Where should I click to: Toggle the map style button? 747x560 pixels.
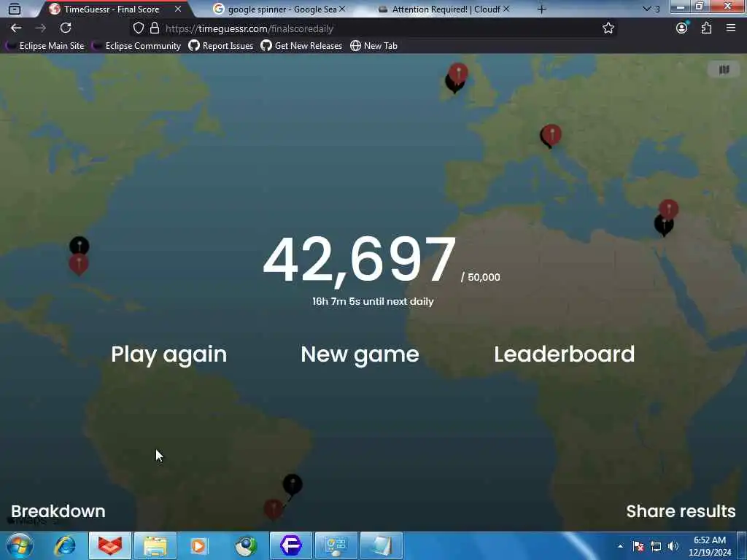coord(724,70)
